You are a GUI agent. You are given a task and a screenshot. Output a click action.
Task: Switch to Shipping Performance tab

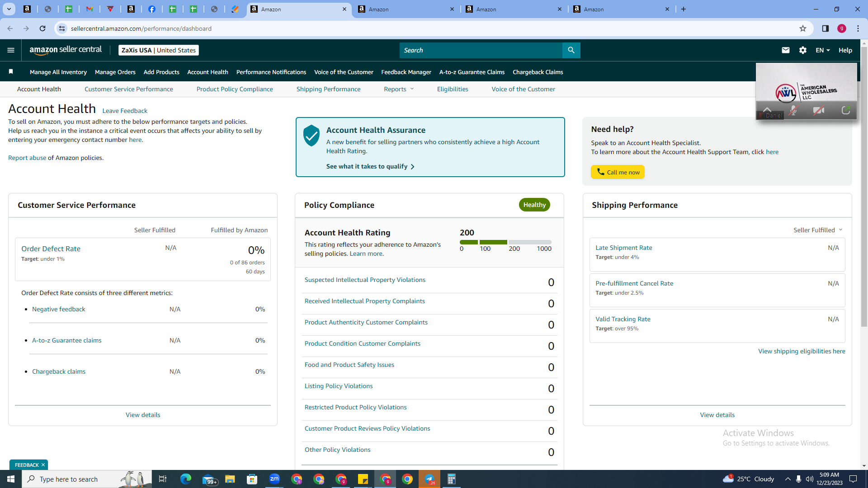329,89
